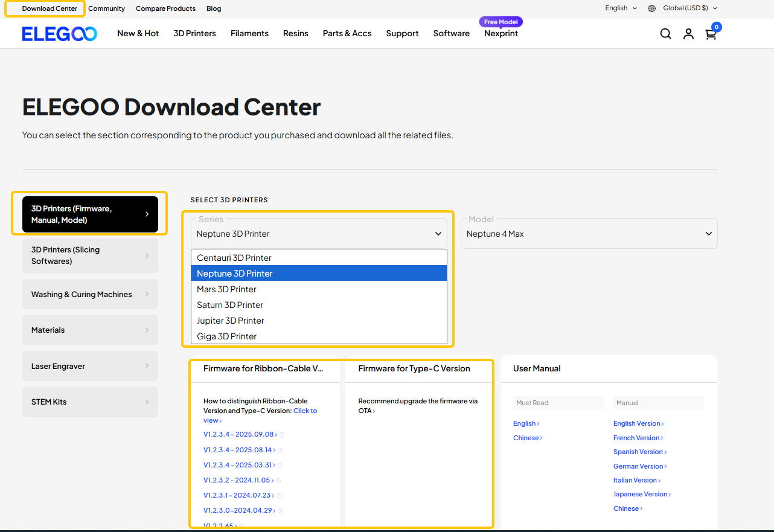Viewport: 774px width, 532px height.
Task: View the shopping cart
Action: [x=711, y=34]
